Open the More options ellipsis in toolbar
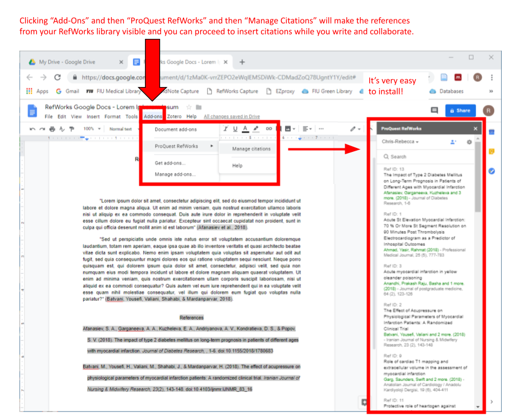 click(x=321, y=128)
